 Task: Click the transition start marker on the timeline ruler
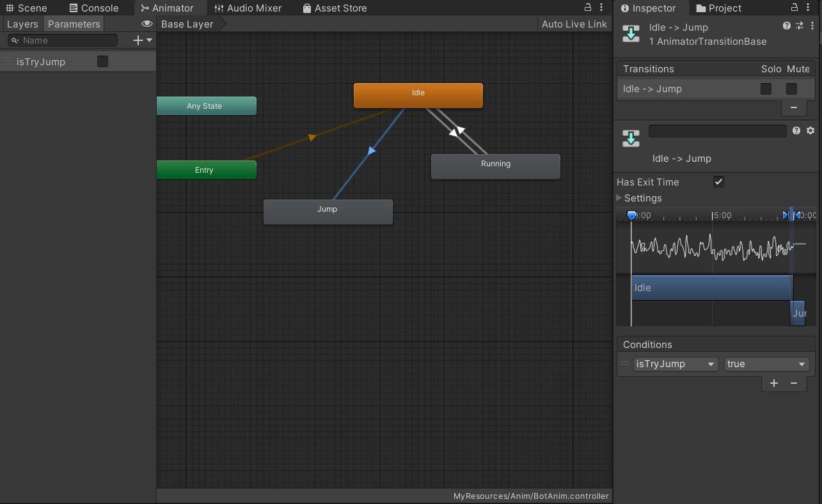pyautogui.click(x=786, y=216)
